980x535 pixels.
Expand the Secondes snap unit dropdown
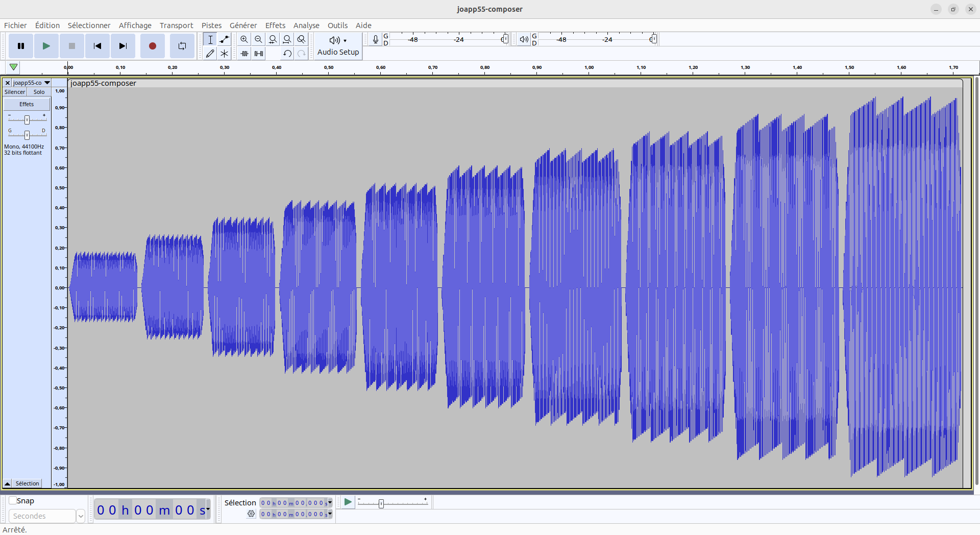(80, 516)
